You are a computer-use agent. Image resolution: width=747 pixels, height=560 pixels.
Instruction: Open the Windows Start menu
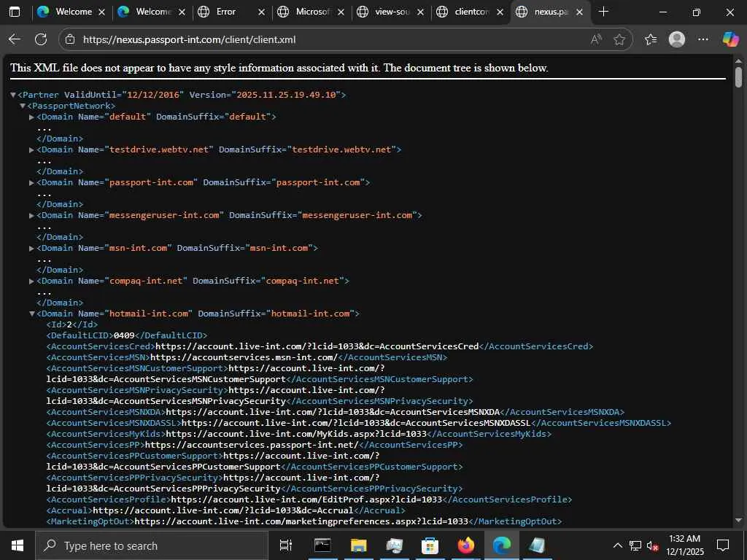18,545
